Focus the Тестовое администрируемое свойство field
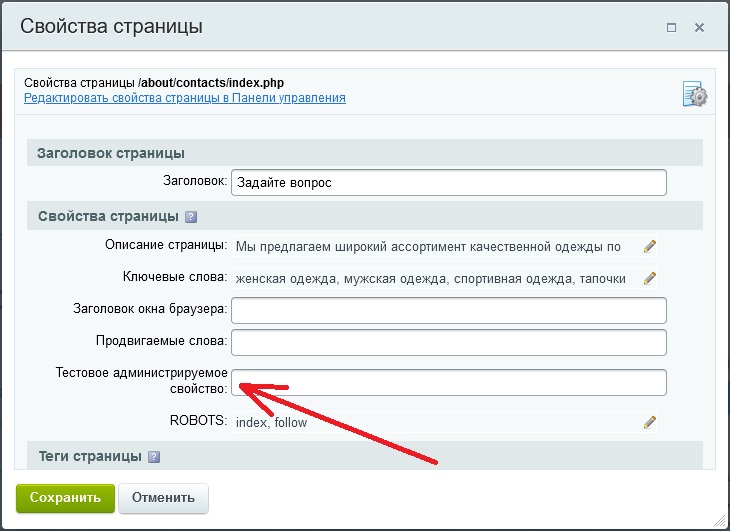 pos(449,383)
